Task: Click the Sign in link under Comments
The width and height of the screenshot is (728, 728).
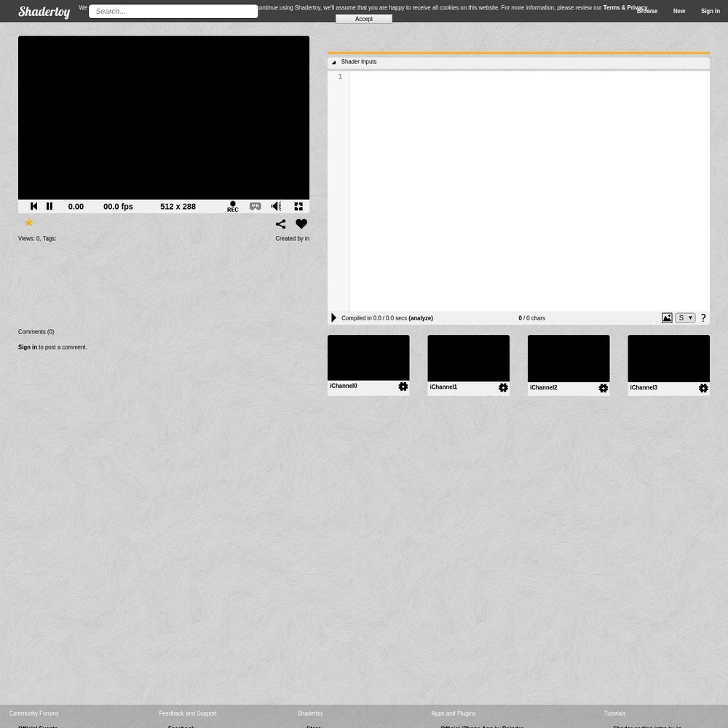Action: 28,347
